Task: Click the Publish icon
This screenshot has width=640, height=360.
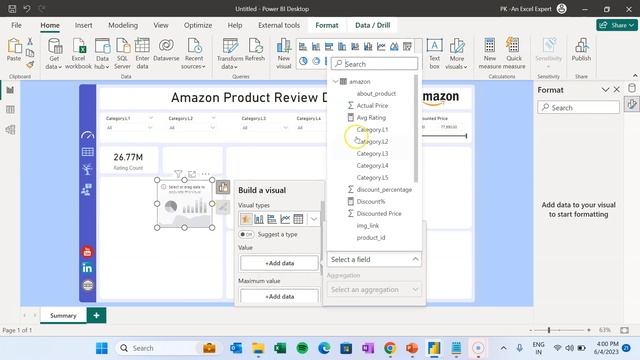Action: [x=581, y=50]
